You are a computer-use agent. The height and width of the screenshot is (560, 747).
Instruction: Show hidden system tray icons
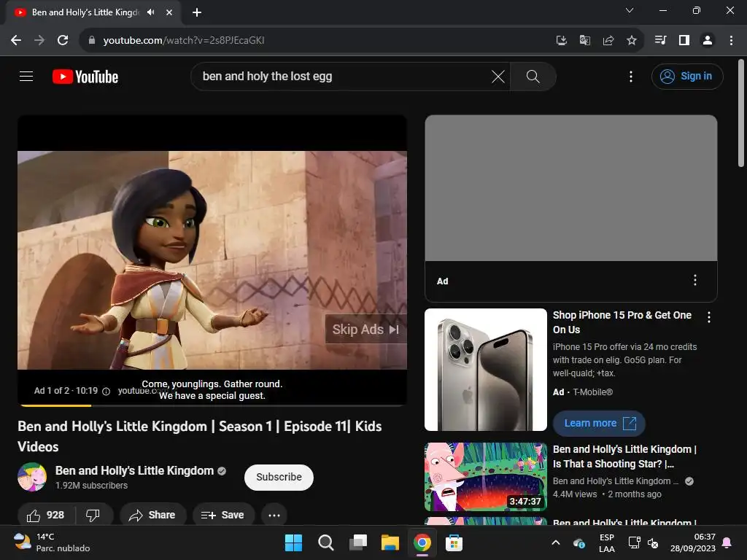pos(555,542)
